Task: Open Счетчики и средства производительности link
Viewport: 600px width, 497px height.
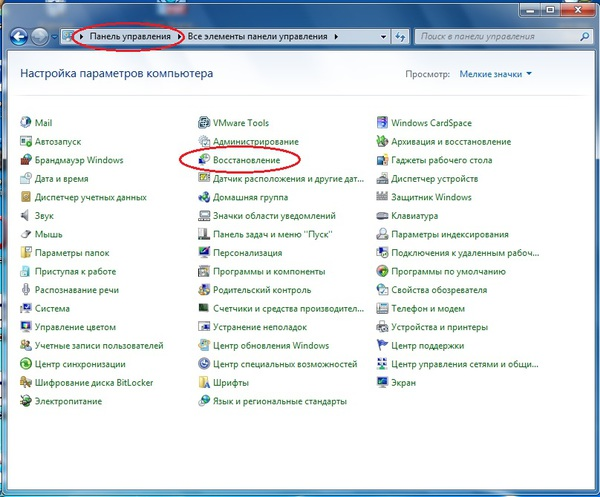Action: click(289, 308)
